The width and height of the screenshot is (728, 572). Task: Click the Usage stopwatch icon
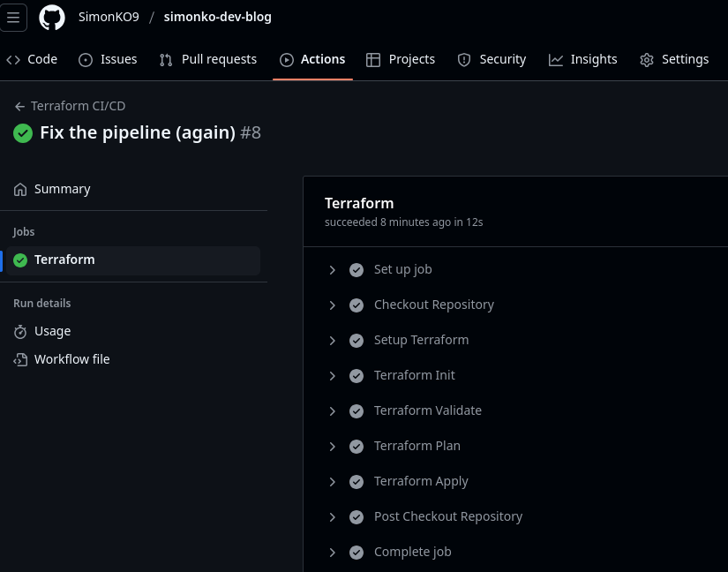(x=20, y=332)
